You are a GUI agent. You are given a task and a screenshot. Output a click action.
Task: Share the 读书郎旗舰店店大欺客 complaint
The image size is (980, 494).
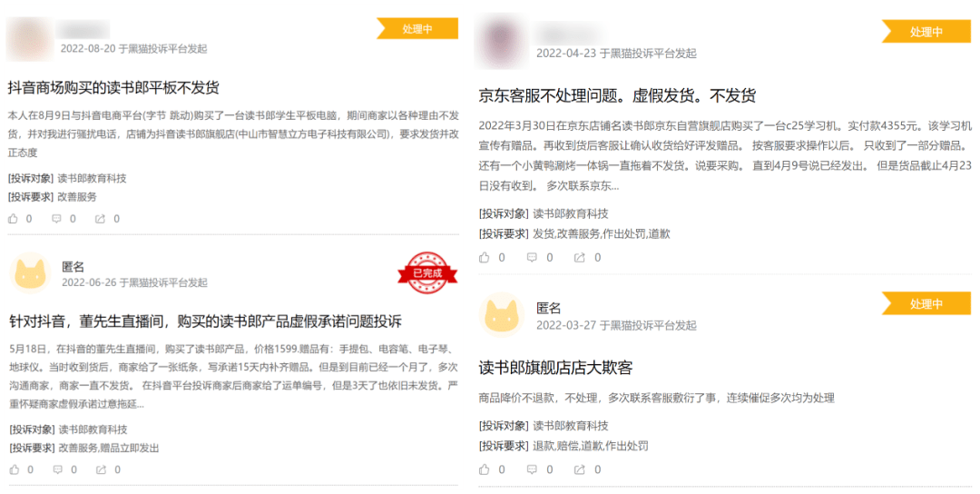tap(580, 469)
